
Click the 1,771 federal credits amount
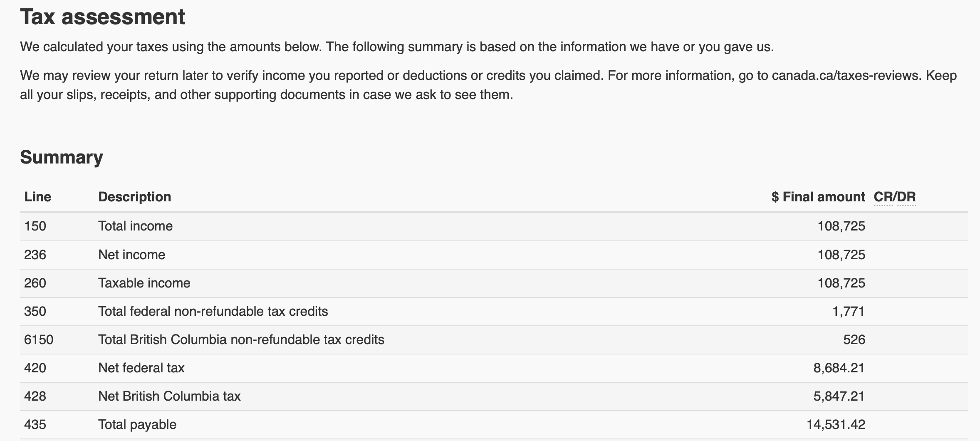pos(848,311)
